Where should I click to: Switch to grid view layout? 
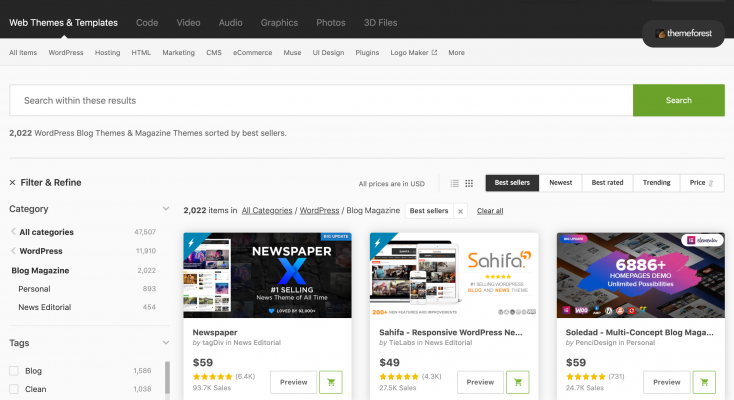tap(469, 183)
